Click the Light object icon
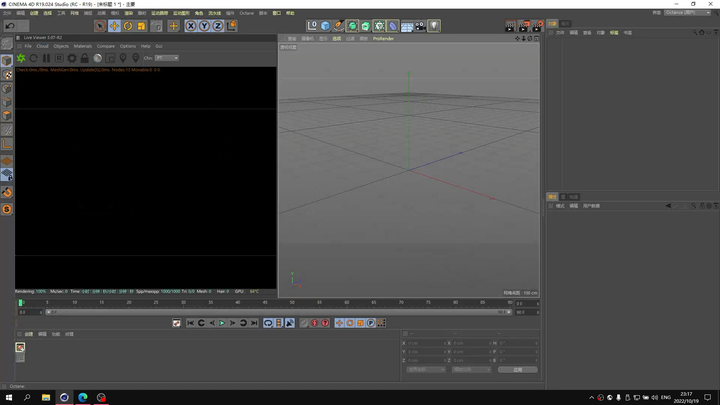 tap(434, 26)
